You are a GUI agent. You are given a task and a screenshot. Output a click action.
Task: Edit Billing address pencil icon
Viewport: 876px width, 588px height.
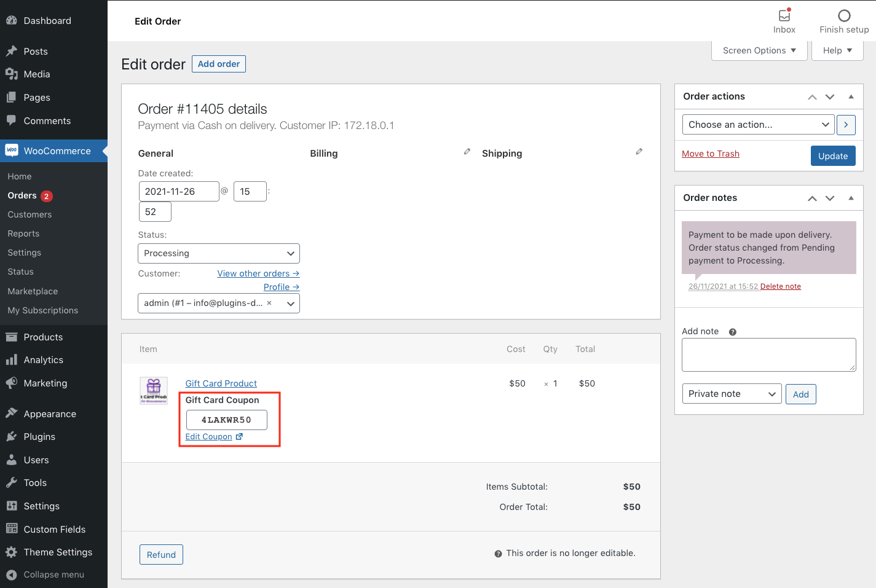(467, 151)
